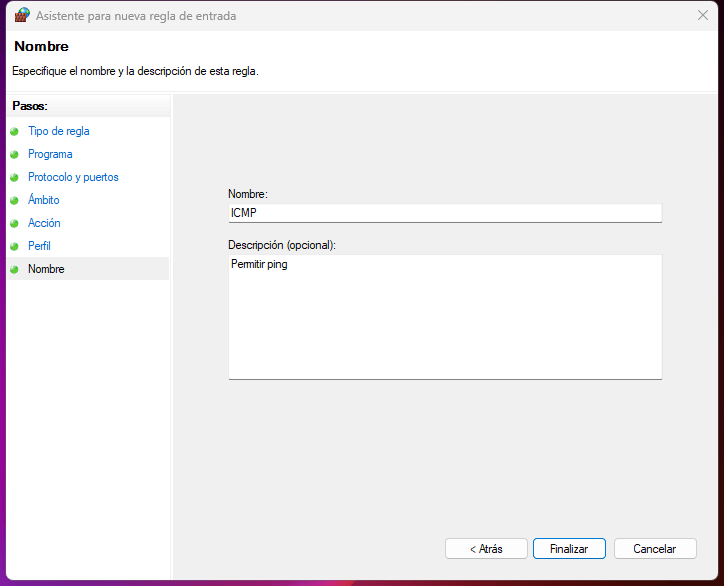
Task: Select the Nombre step in the sidebar
Action: pyautogui.click(x=46, y=269)
